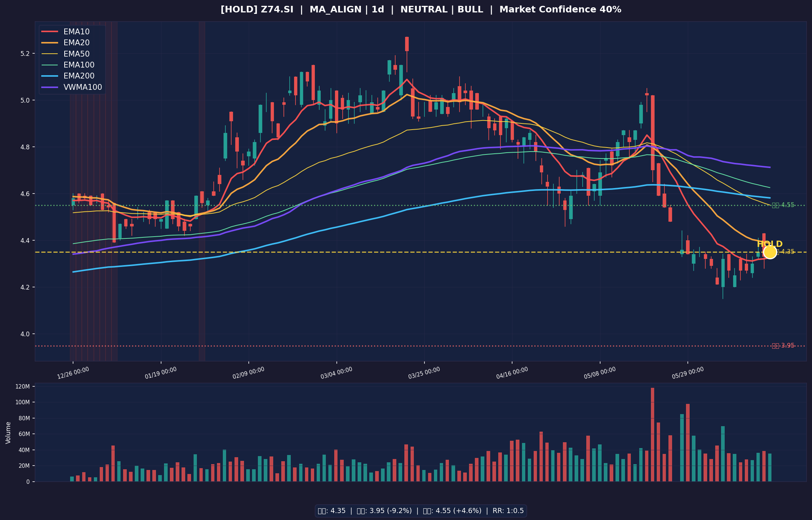The height and width of the screenshot is (520, 812).
Task: Click the 40M volume axis tick
Action: 24,450
